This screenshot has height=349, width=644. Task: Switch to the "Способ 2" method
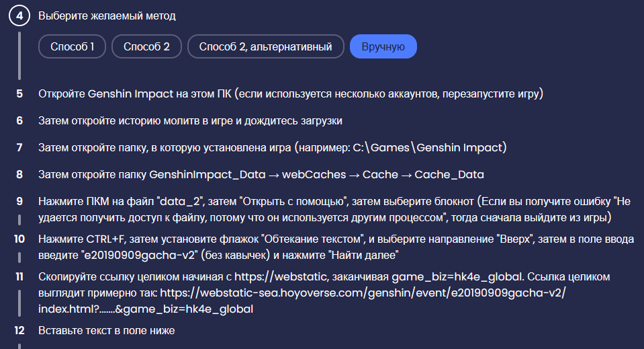pyautogui.click(x=146, y=46)
